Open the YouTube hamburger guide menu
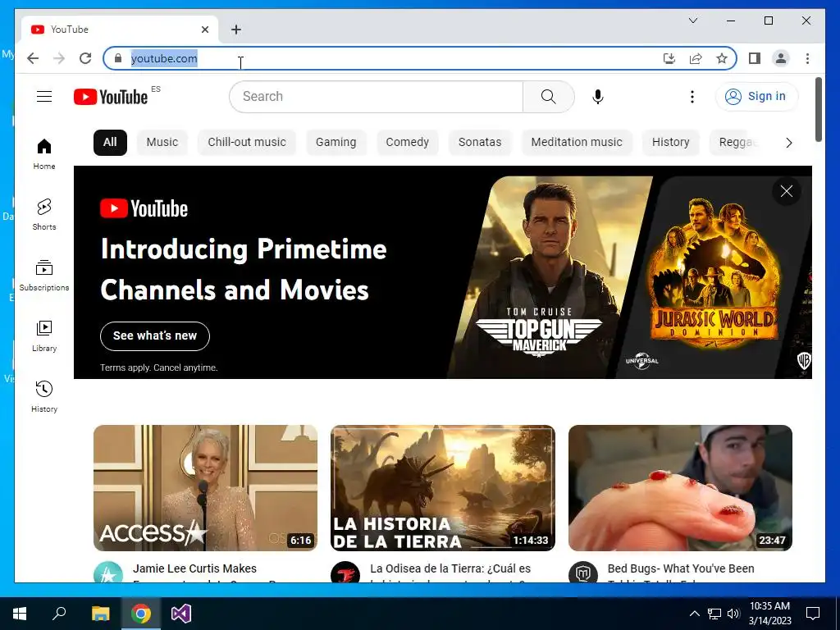The height and width of the screenshot is (630, 840). (44, 97)
